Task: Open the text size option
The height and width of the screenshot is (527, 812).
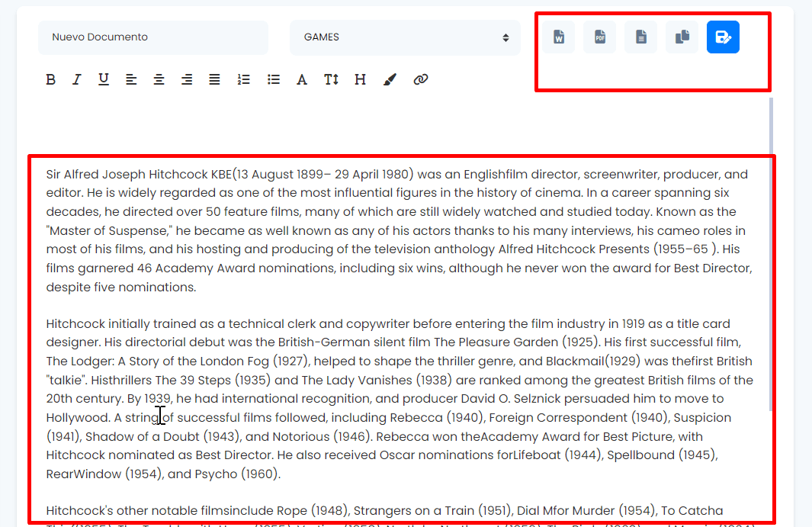Action: (x=331, y=79)
